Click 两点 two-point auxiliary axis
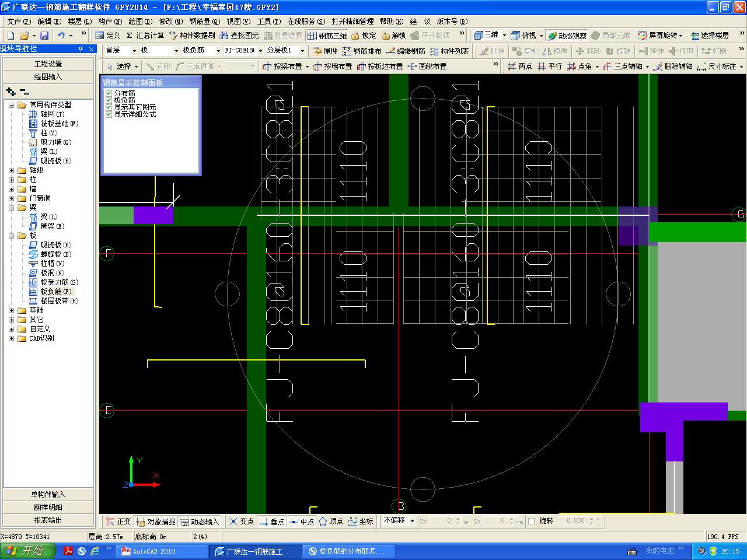Screen dimensions: 747x560 click(x=519, y=66)
